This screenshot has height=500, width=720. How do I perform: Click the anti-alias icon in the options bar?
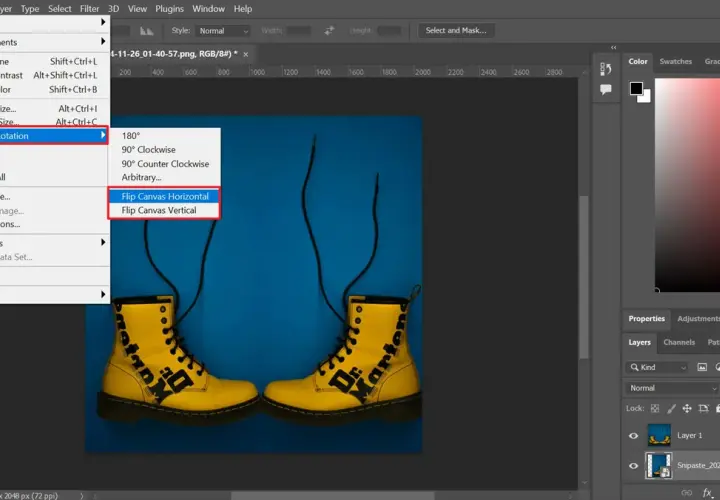[x=146, y=31]
